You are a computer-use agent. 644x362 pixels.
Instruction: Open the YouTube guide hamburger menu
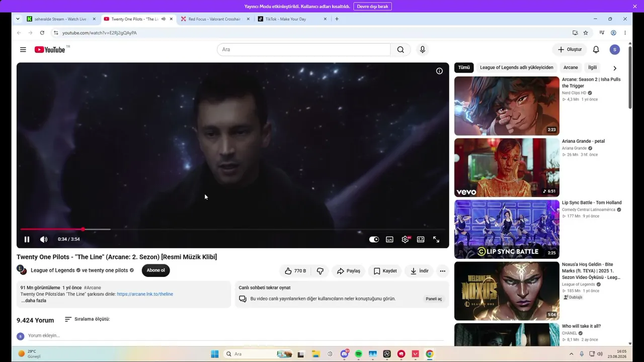(x=23, y=49)
